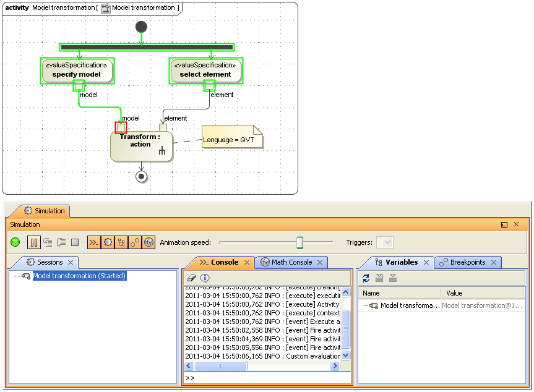534x392 pixels.
Task: Select the Transform action node
Action: coord(140,145)
